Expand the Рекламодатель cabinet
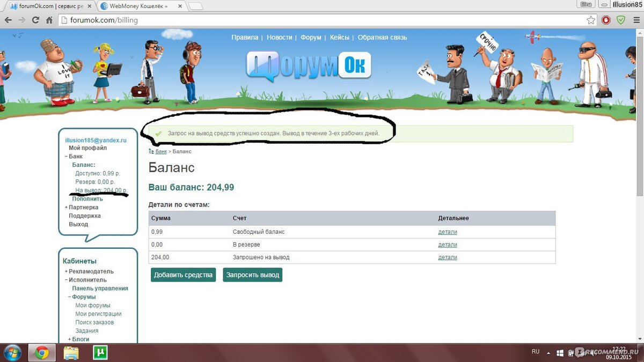The height and width of the screenshot is (362, 644). (x=67, y=272)
